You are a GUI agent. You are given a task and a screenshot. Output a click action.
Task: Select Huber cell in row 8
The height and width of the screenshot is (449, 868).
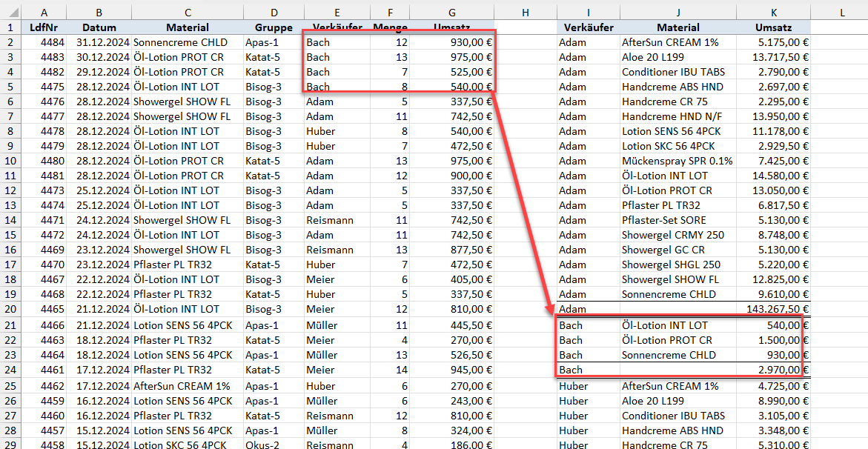tap(337, 131)
